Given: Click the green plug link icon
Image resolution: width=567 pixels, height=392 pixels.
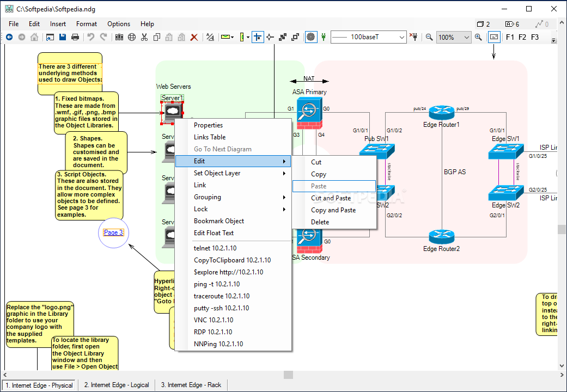Looking at the screenshot, I should tap(324, 37).
